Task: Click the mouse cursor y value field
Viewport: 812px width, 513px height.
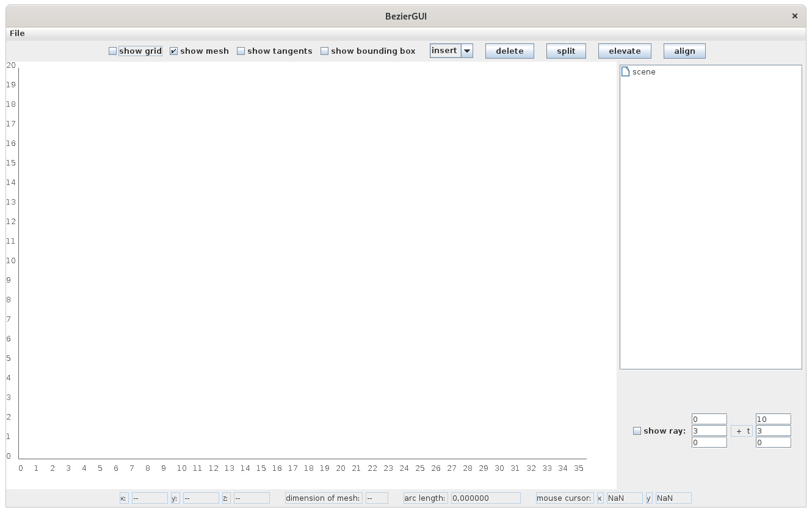Action: (x=673, y=498)
